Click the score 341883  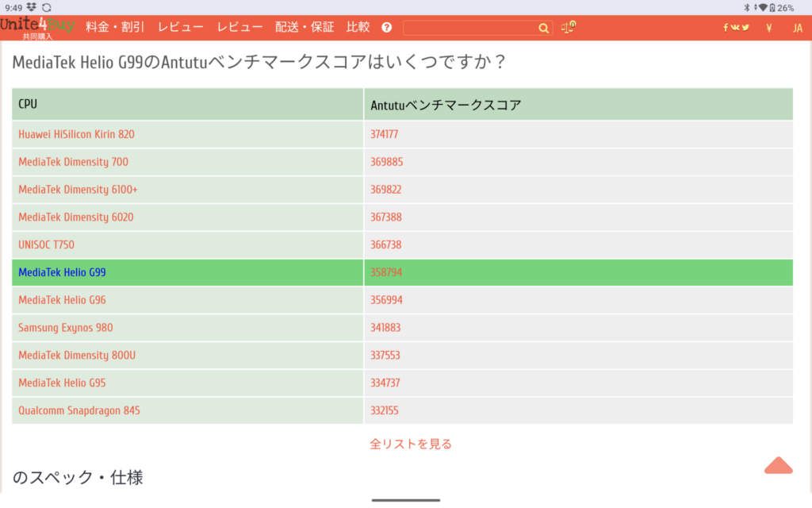click(385, 328)
